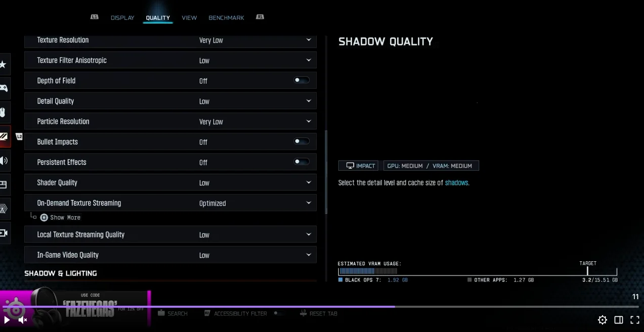Click the Persistent Effects label
The width and height of the screenshot is (644, 332).
click(x=62, y=162)
